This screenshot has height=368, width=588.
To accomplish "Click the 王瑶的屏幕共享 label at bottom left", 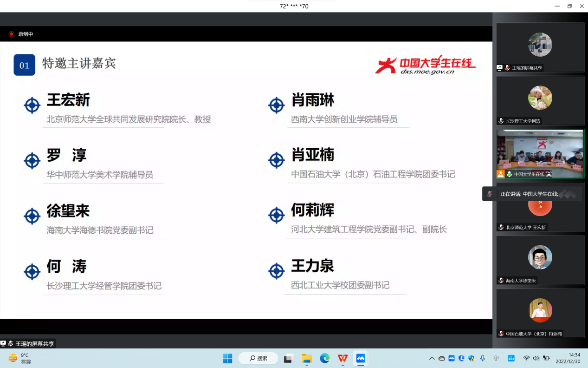I will 34,344.
